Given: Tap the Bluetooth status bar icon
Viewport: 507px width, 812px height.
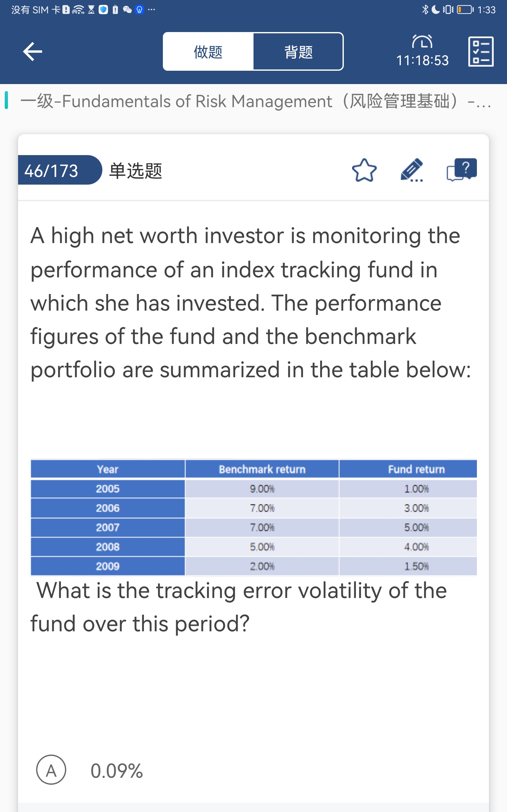Looking at the screenshot, I should 425,10.
